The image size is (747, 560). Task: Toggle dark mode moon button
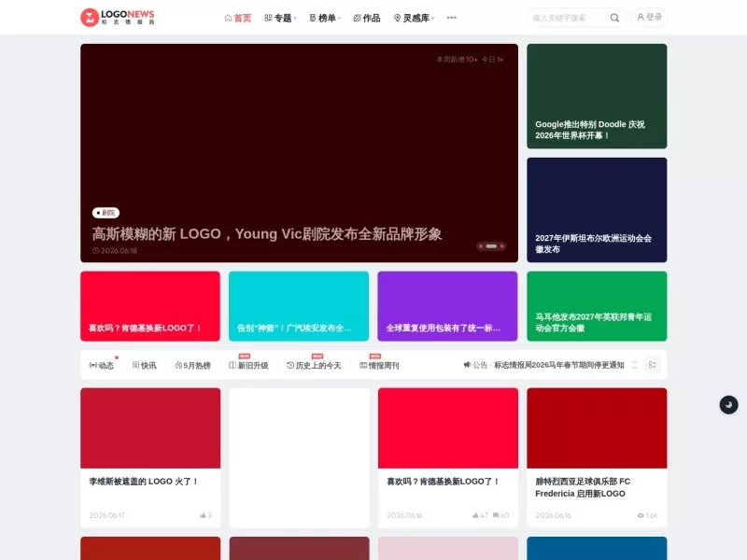tap(728, 405)
